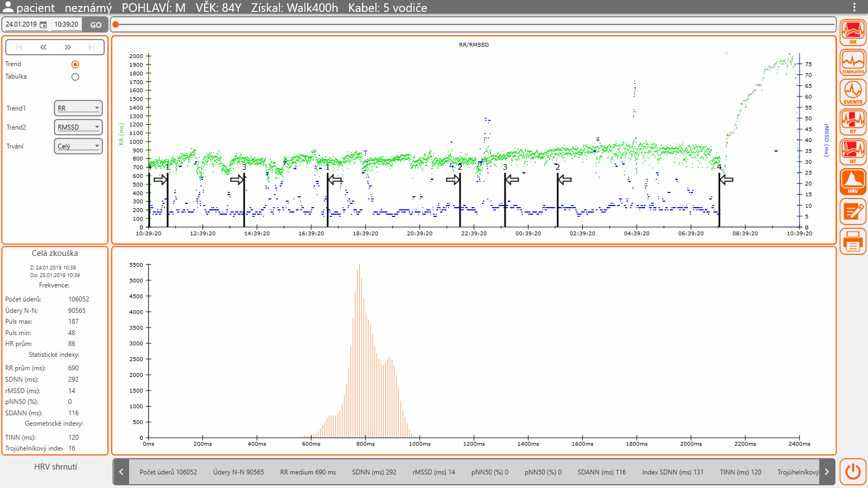Click RR/RMSSD chart title
The image size is (868, 488).
474,45
